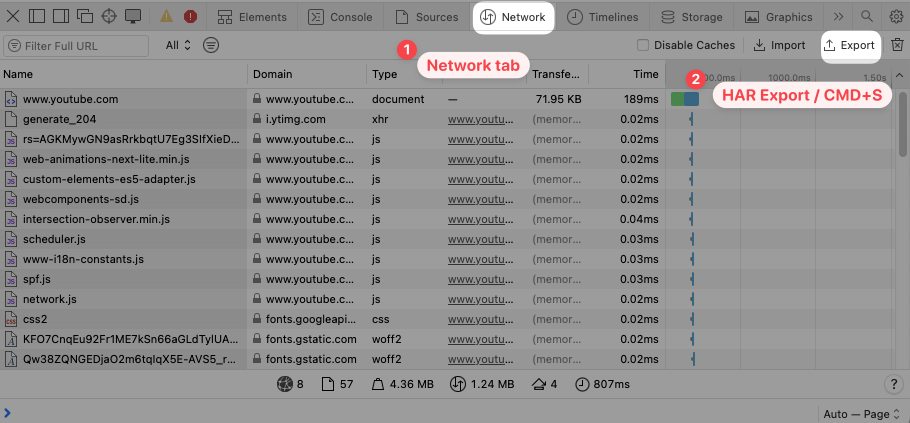The image size is (910, 423).
Task: Open help with question mark button
Action: (x=894, y=384)
